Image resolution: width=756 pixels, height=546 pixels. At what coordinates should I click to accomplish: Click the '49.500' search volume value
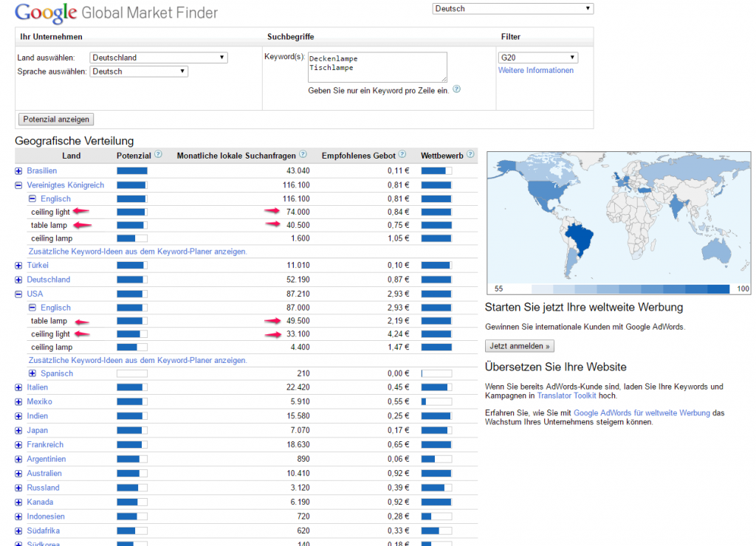[x=298, y=321]
